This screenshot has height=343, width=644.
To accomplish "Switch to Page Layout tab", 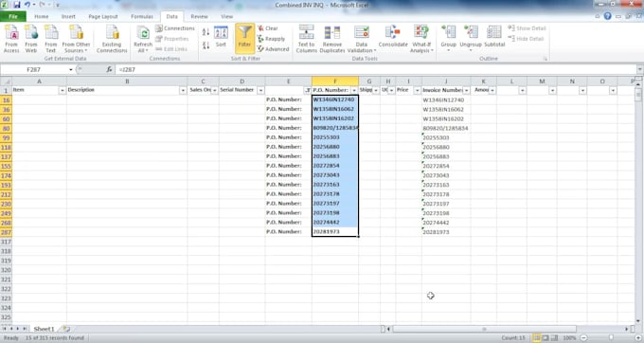I will [103, 16].
